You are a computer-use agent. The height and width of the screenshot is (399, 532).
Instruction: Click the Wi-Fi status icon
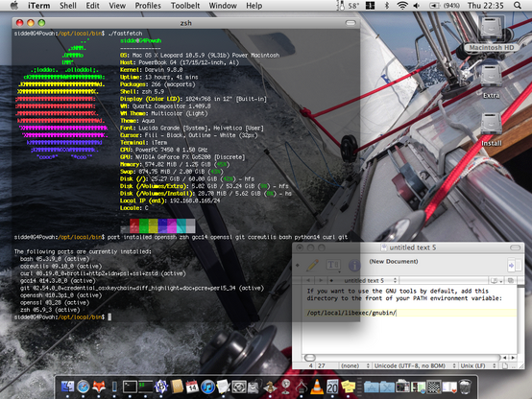pos(401,6)
